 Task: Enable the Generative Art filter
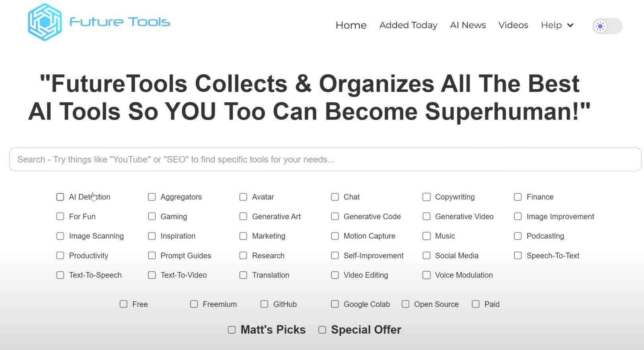(243, 216)
